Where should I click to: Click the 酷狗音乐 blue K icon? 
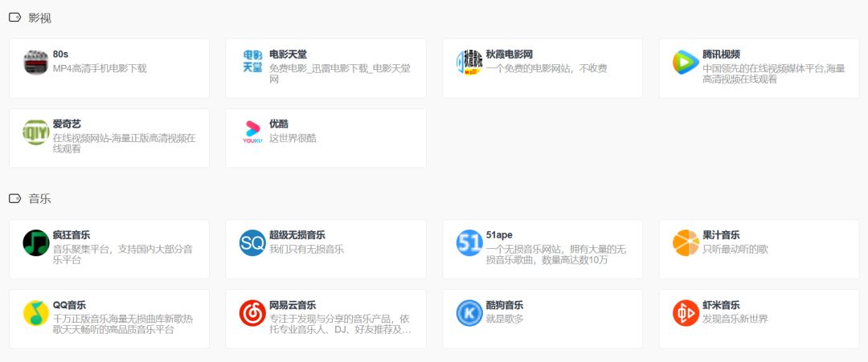pos(469,313)
